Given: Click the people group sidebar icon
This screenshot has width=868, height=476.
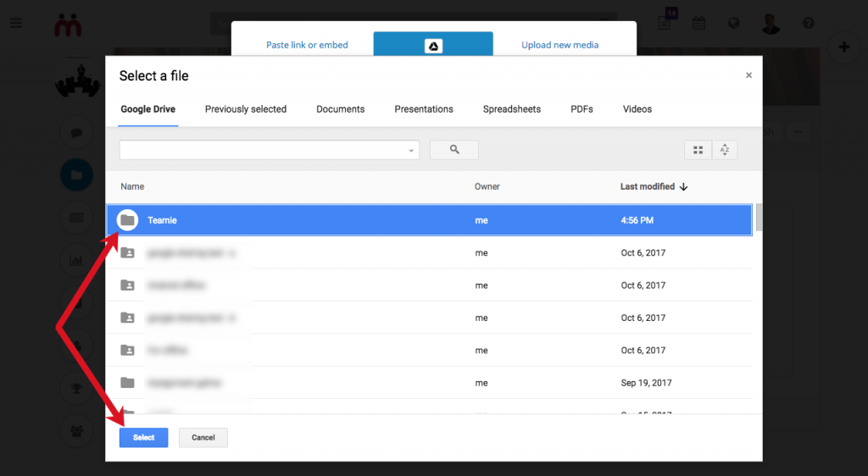Looking at the screenshot, I should pyautogui.click(x=77, y=430).
